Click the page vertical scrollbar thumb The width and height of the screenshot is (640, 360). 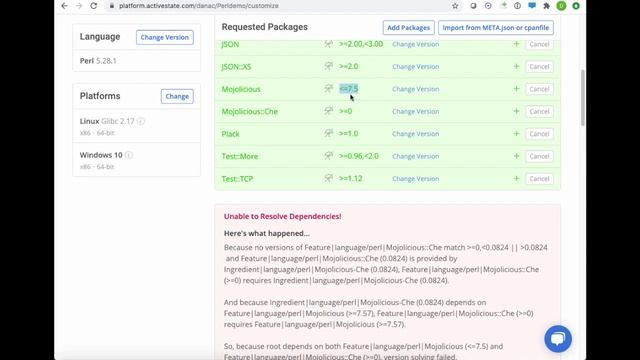(x=582, y=98)
